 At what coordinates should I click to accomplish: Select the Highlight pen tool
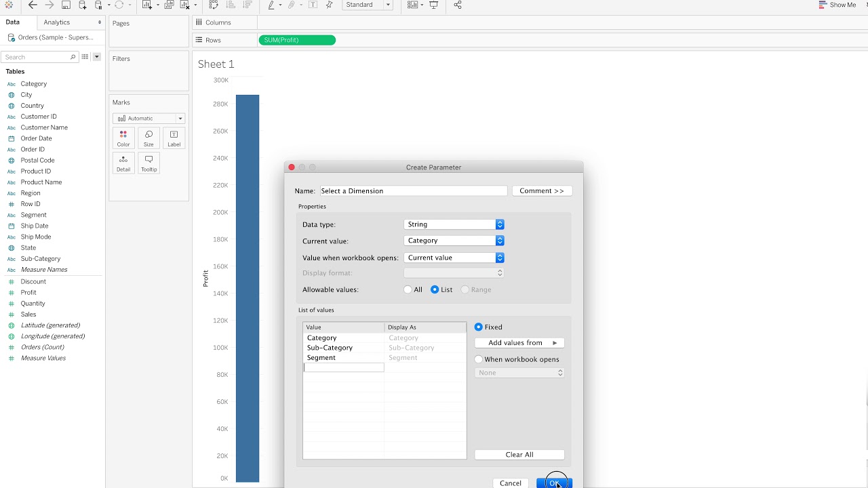[x=271, y=5]
